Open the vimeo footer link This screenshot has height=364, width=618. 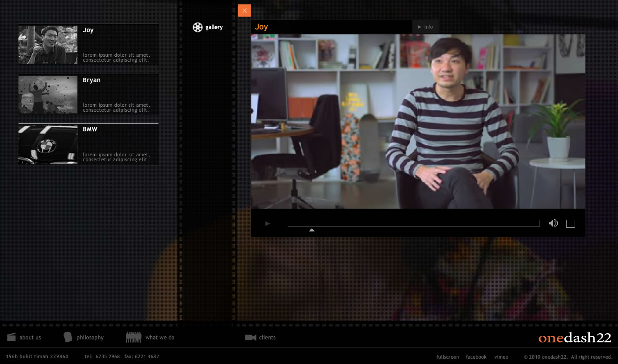501,357
